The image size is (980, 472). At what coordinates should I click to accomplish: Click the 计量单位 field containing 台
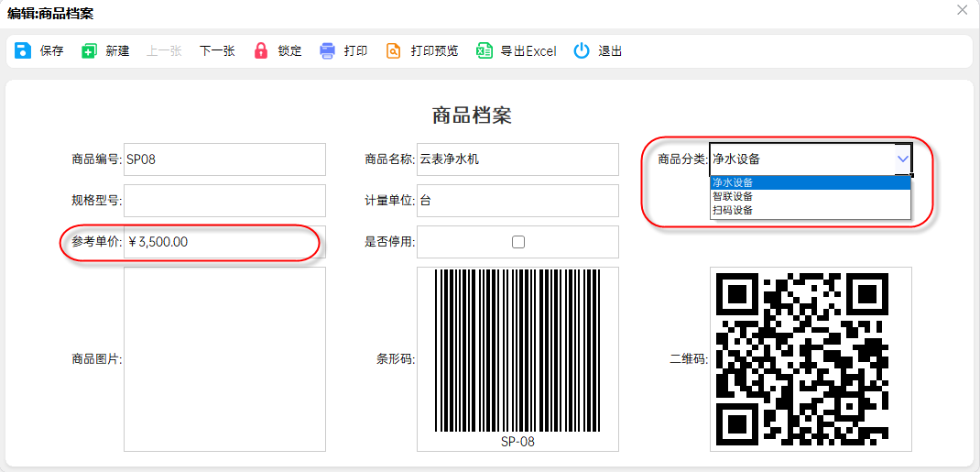click(x=517, y=201)
